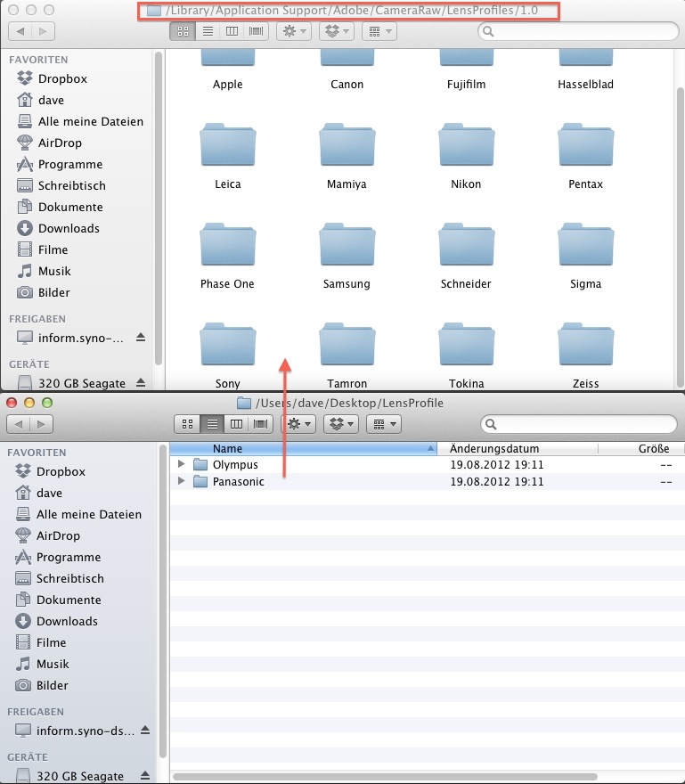Open Bilder in upper window sidebar

click(43, 292)
